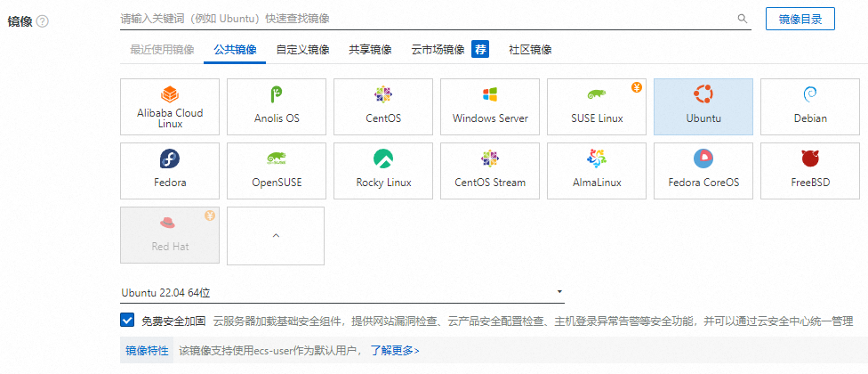Choose the Anolis OS image
868x374 pixels.
pyautogui.click(x=277, y=107)
